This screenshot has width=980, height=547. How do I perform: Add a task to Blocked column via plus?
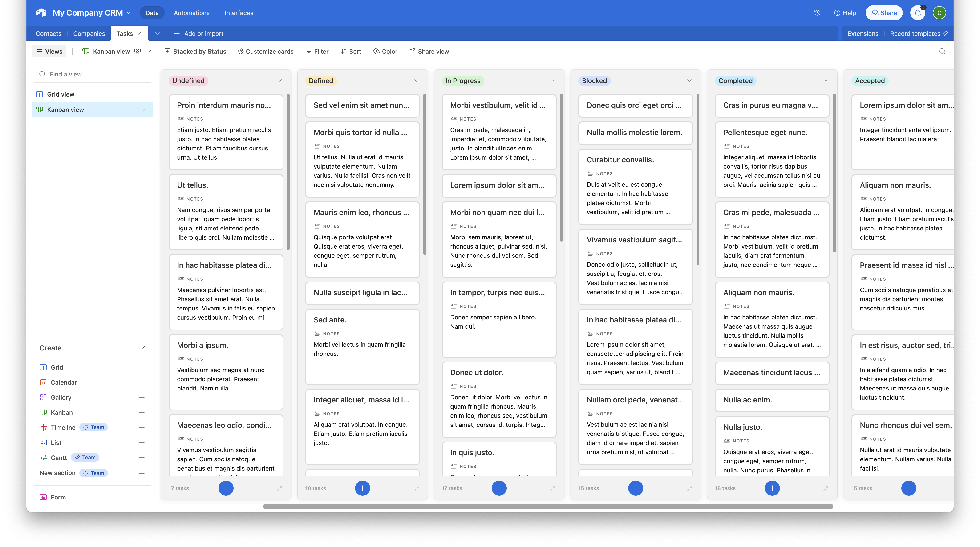coord(636,488)
